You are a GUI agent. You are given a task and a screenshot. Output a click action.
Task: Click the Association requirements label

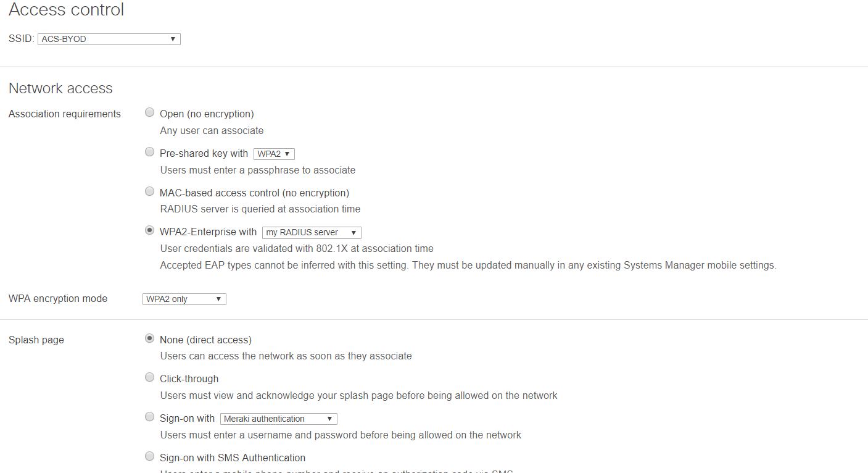coord(65,114)
